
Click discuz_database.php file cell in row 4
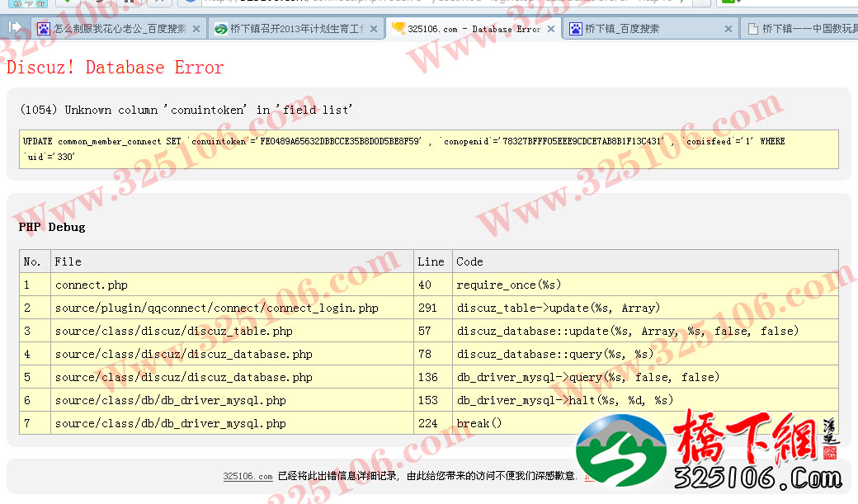click(232, 354)
